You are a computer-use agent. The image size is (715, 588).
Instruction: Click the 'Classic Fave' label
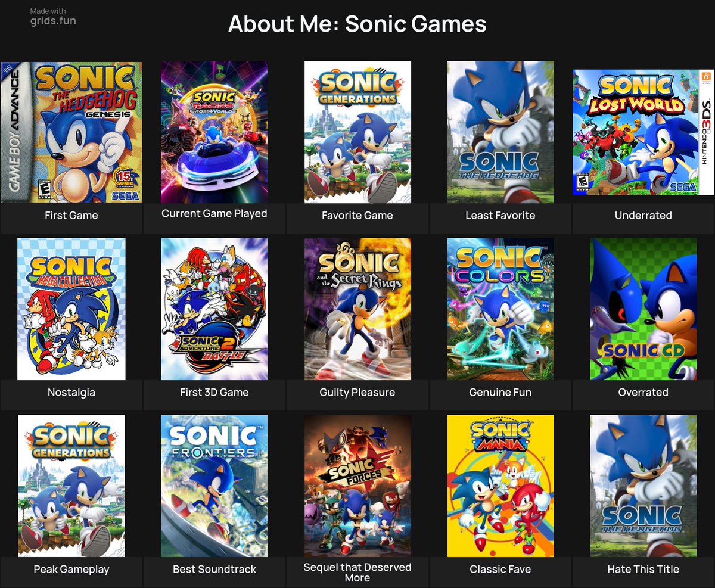(x=500, y=570)
